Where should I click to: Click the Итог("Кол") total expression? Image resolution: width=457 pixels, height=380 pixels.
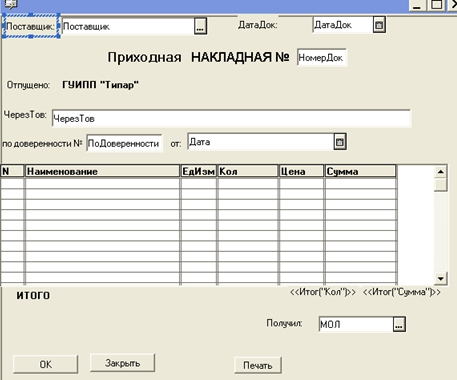(x=323, y=292)
